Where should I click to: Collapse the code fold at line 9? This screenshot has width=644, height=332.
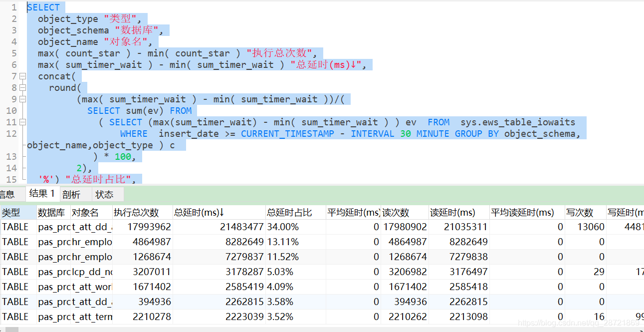tap(22, 99)
